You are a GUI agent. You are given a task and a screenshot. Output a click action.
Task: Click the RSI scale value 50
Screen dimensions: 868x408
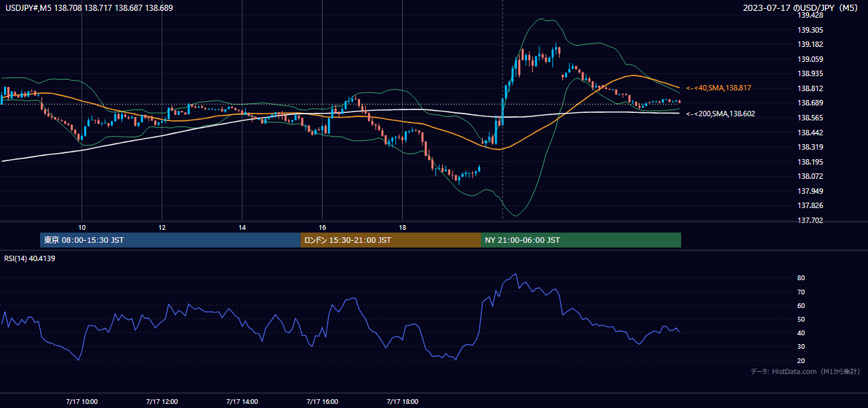[801, 319]
